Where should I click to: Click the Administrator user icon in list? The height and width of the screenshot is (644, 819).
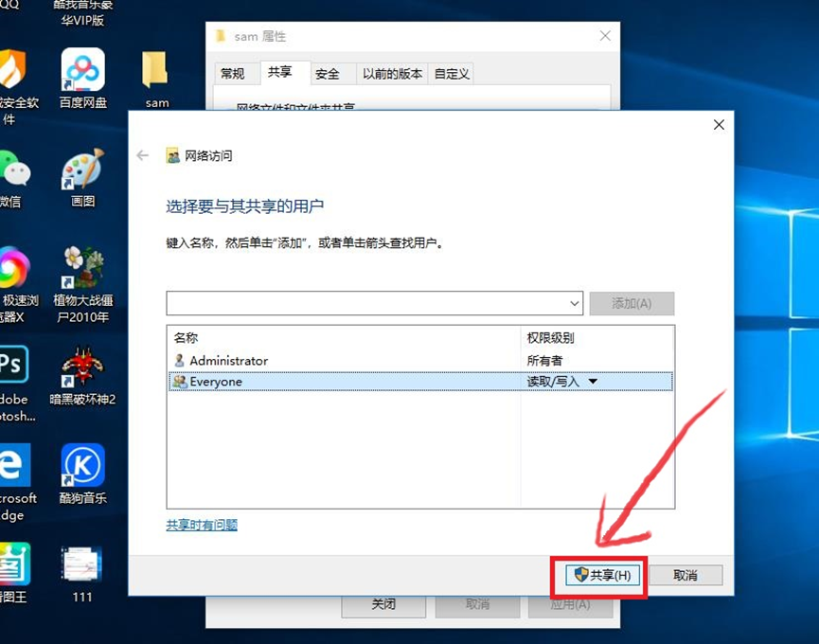[179, 361]
